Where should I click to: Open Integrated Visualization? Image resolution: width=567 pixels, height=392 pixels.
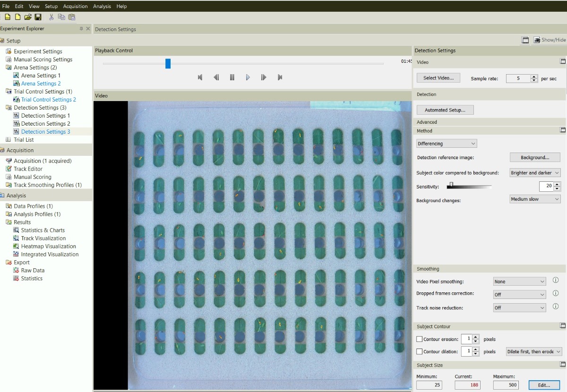pos(50,255)
